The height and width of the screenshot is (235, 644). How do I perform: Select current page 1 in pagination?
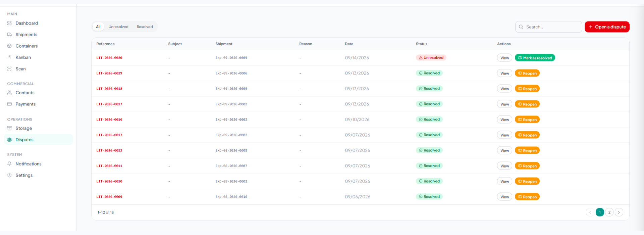click(x=600, y=212)
